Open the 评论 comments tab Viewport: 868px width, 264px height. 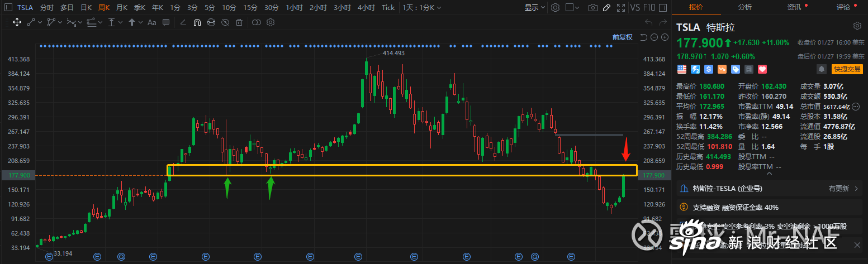pyautogui.click(x=843, y=7)
